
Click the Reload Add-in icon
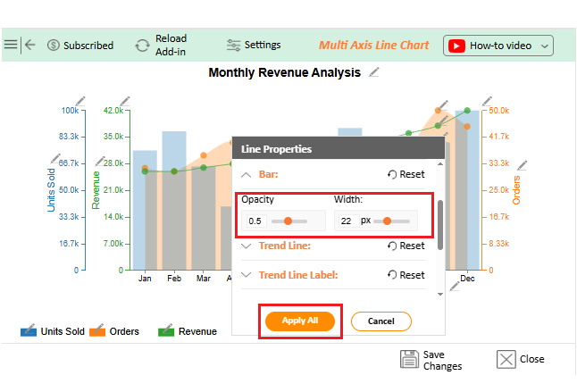142,46
